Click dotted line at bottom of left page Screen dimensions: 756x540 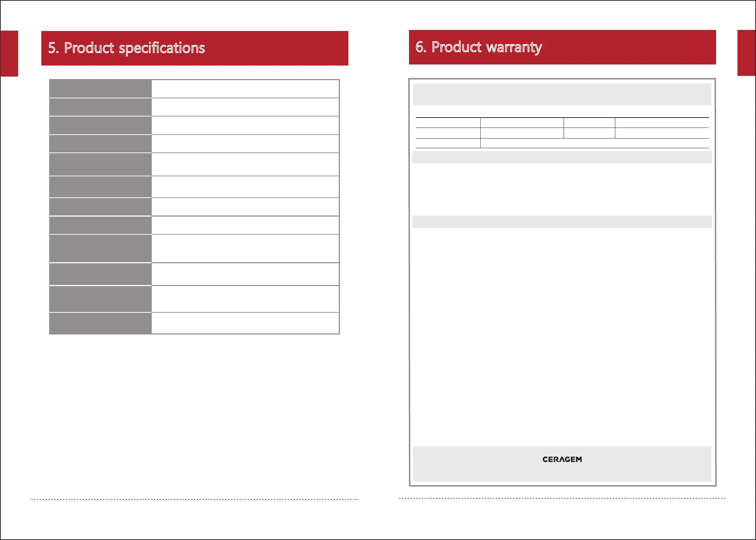click(x=195, y=499)
